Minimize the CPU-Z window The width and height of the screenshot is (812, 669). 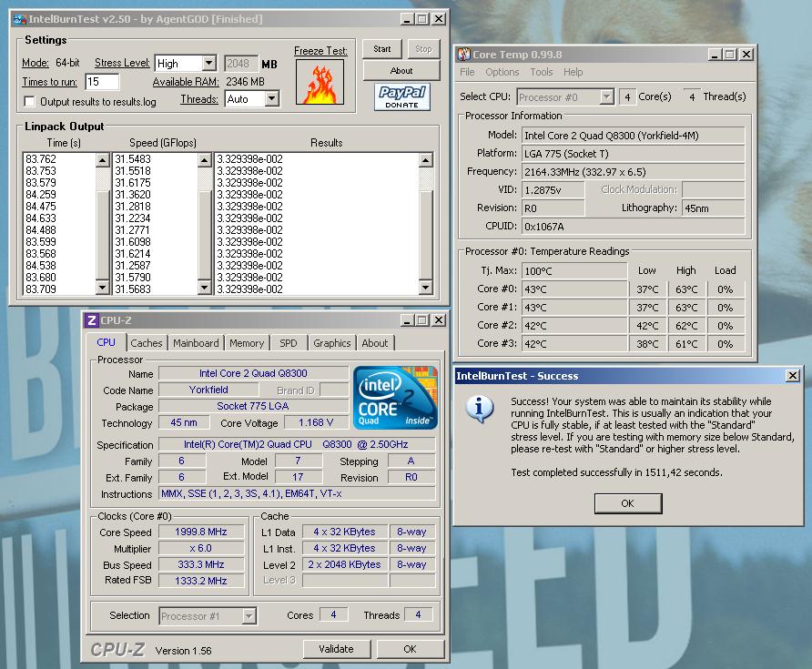pyautogui.click(x=407, y=320)
